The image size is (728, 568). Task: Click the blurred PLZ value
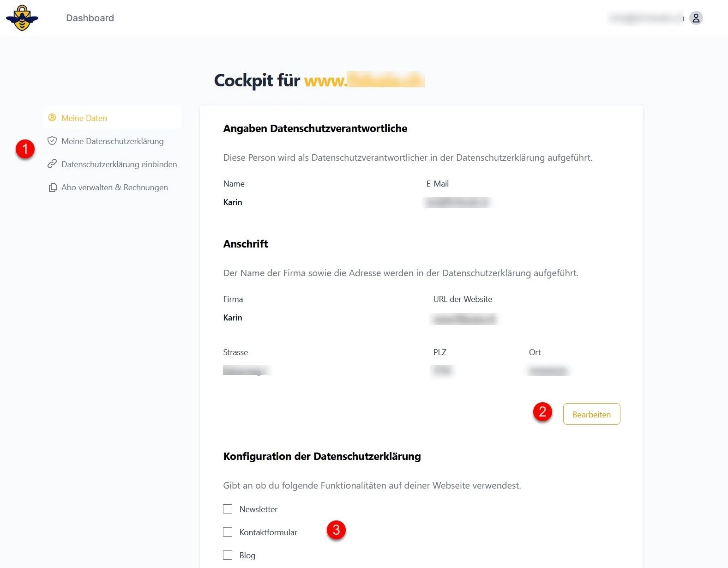pyautogui.click(x=442, y=370)
